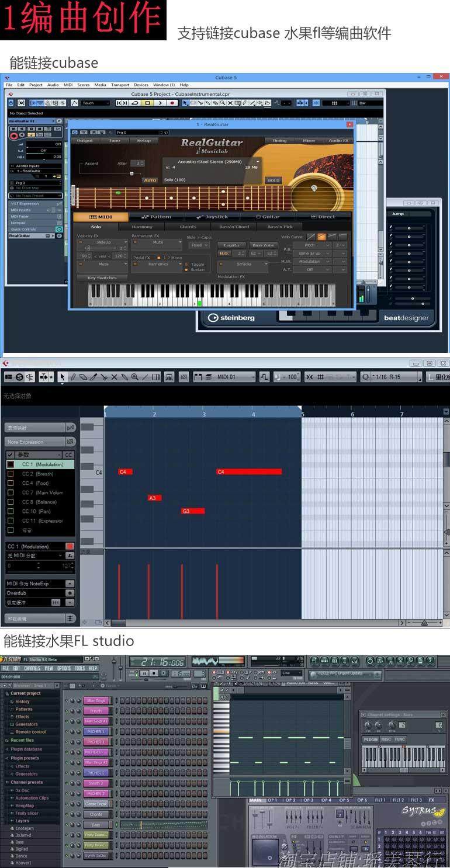The width and height of the screenshot is (450, 868).
Task: Click the Mixer button in RealGuitar
Action: (309, 141)
